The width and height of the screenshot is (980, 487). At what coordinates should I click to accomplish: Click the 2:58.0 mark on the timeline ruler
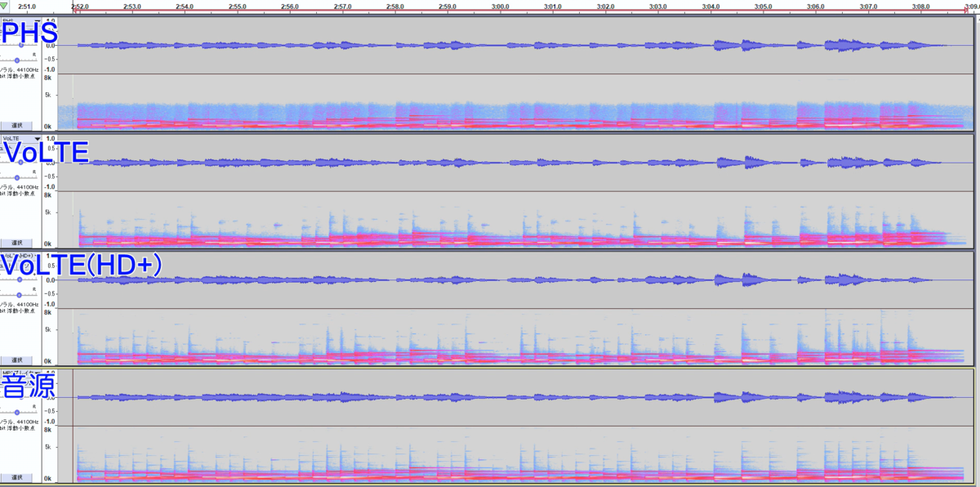(x=395, y=7)
